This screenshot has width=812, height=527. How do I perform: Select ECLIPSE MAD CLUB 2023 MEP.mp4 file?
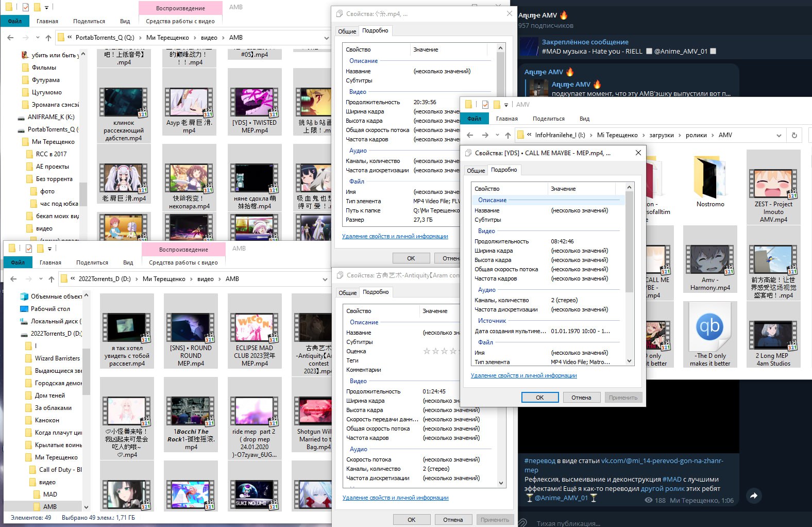[x=255, y=331]
